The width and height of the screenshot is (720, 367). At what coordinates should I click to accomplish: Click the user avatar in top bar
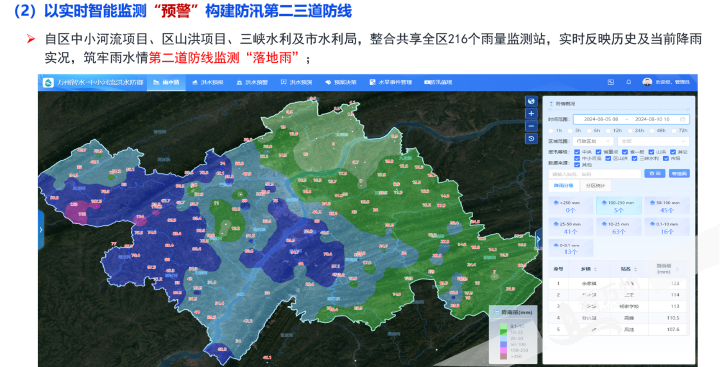647,82
